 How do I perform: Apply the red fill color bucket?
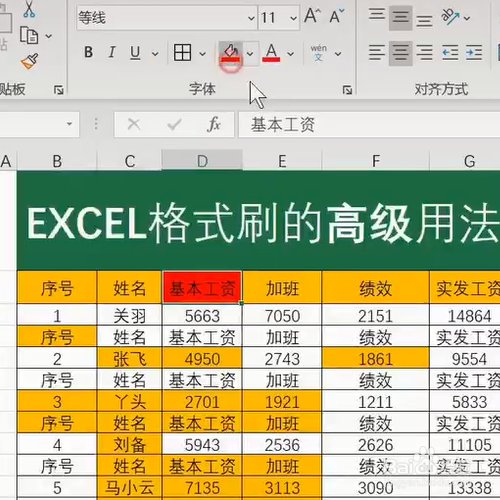coord(230,53)
